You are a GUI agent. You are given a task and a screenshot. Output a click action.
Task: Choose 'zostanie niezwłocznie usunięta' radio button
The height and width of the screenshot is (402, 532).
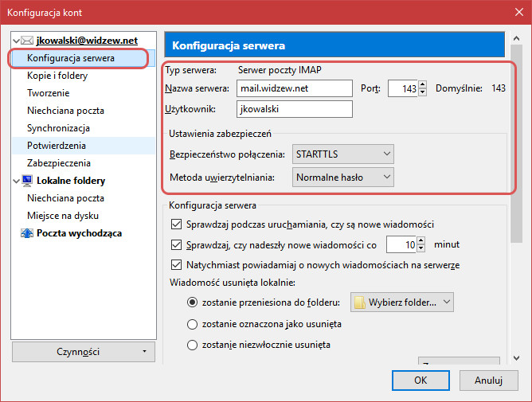click(192, 345)
